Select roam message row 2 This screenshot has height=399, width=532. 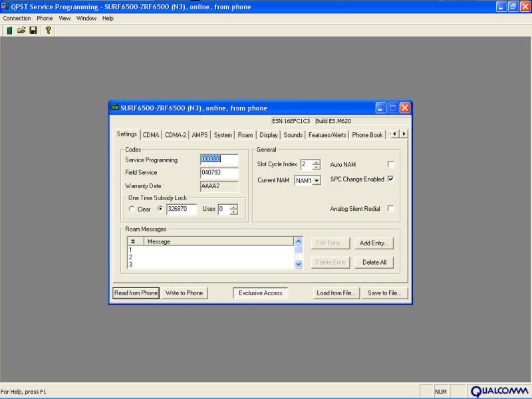211,257
